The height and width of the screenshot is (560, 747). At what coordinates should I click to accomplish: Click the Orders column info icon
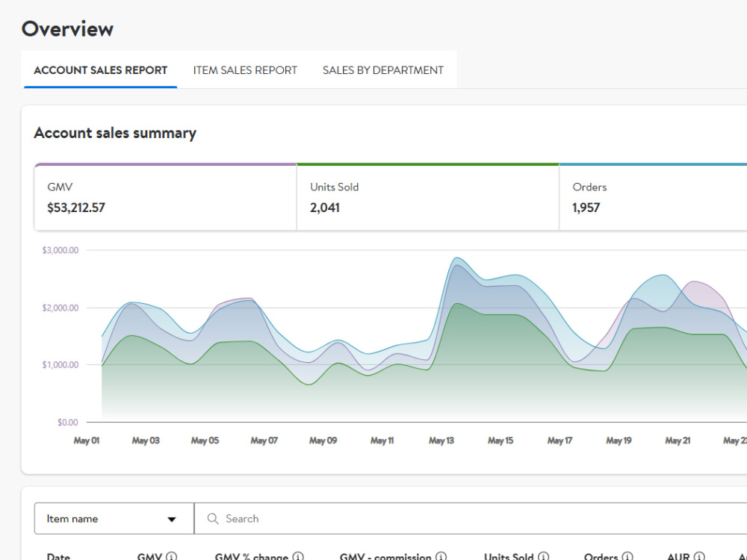(627, 556)
